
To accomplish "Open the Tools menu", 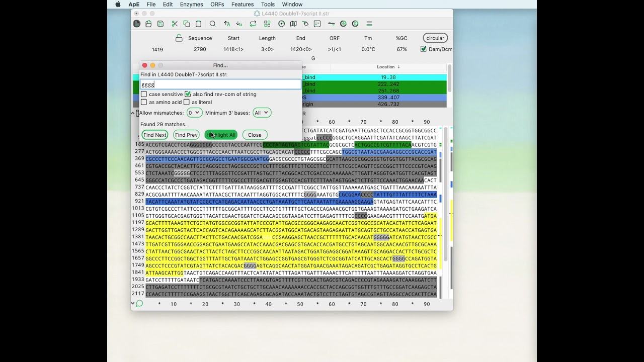I will [268, 5].
